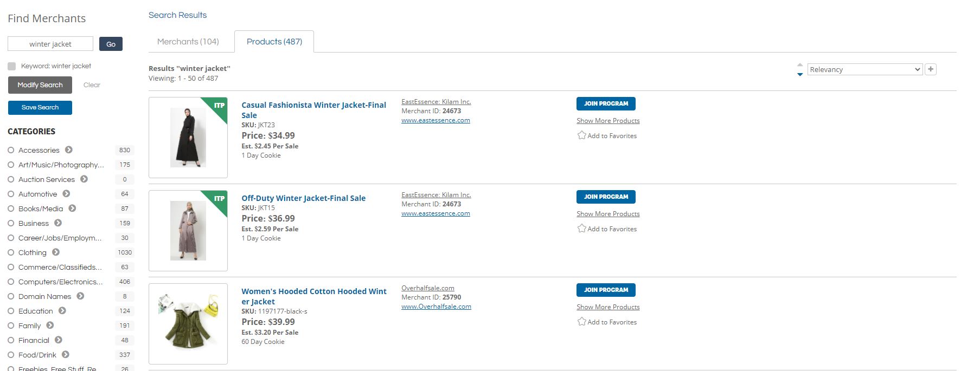Click arrow icon next to Accessories category
This screenshot has width=980, height=371.
pos(69,150)
